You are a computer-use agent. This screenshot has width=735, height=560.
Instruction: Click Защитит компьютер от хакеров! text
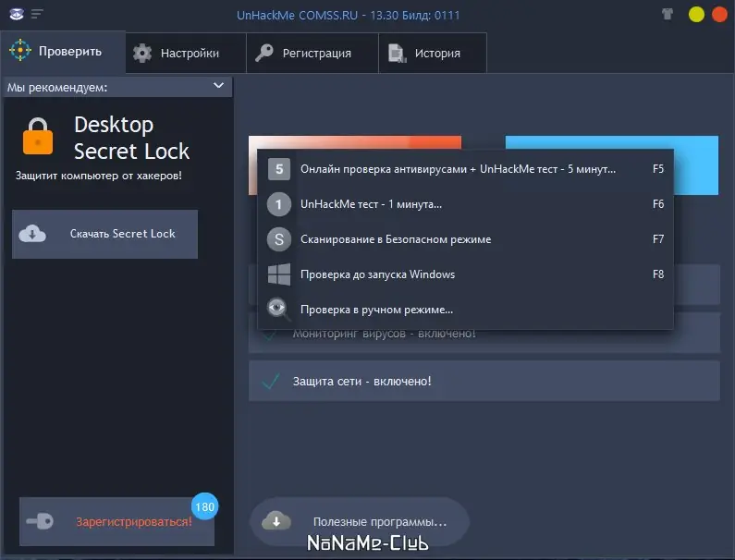98,176
